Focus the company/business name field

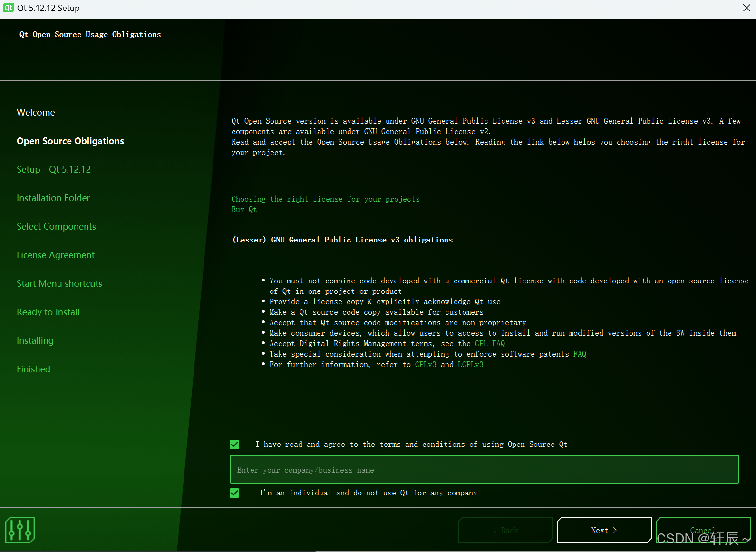tap(484, 470)
